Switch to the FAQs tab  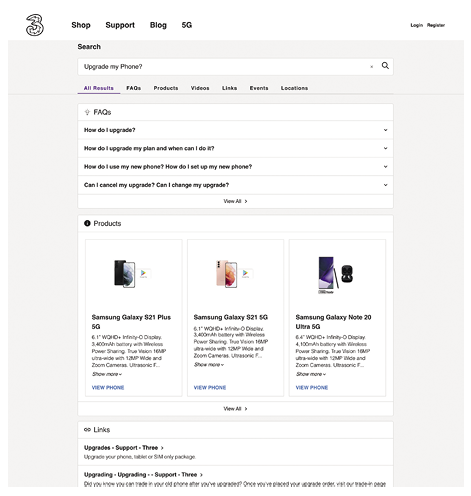click(133, 88)
